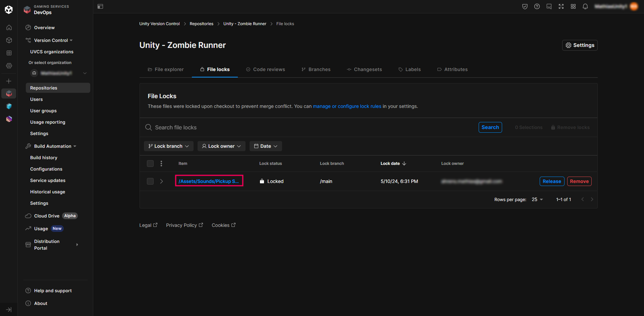Open the Lock owner filter dropdown
Screen dimensions: 644x316
click(221, 146)
